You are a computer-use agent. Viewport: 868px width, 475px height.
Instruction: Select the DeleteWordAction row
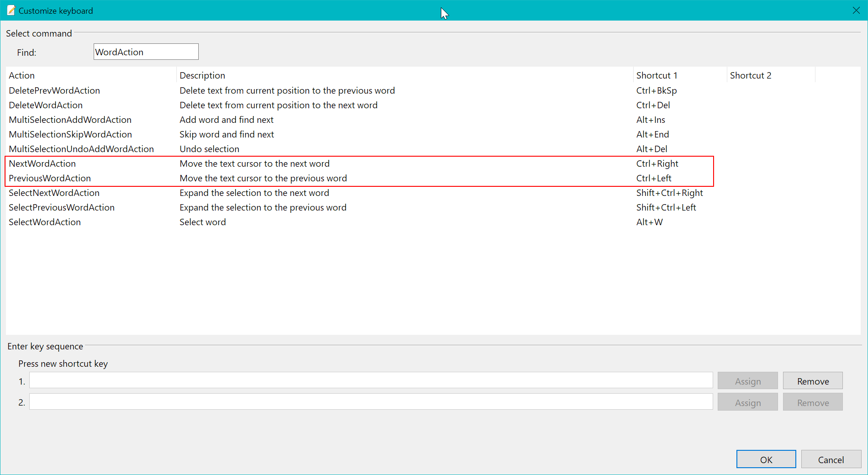(46, 105)
